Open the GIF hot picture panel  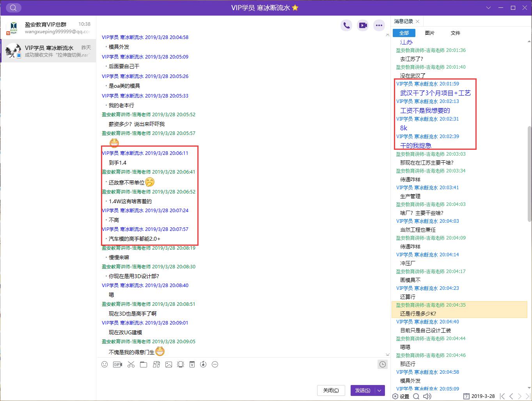click(117, 364)
